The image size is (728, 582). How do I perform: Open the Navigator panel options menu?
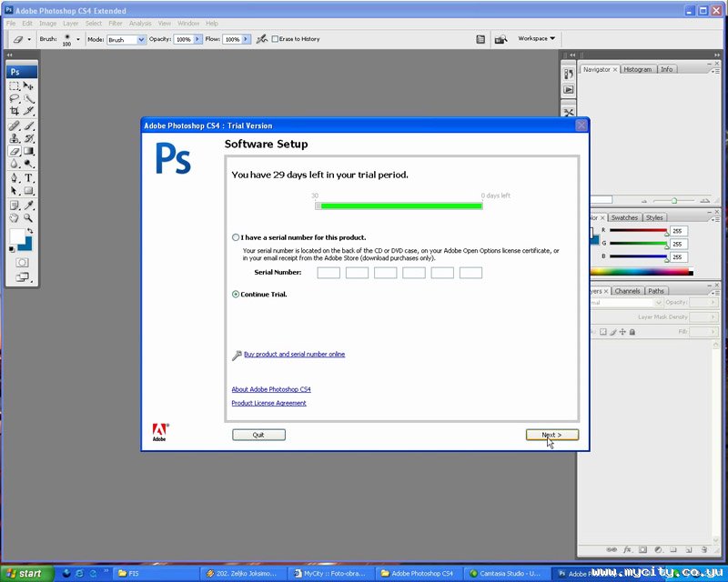715,71
